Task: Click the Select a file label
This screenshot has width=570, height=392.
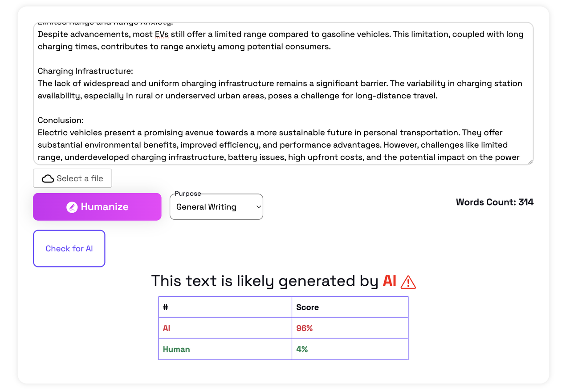Action: [x=80, y=178]
